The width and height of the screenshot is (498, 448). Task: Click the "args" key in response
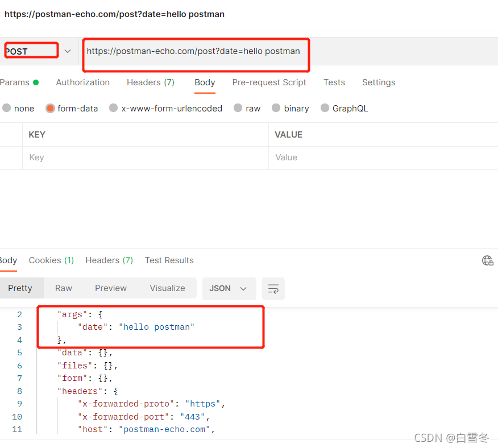72,314
